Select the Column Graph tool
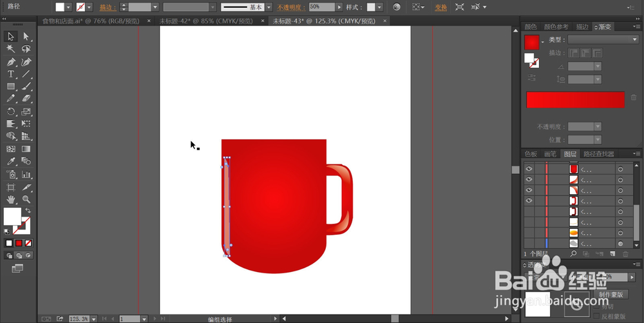The width and height of the screenshot is (644, 323). click(x=26, y=174)
